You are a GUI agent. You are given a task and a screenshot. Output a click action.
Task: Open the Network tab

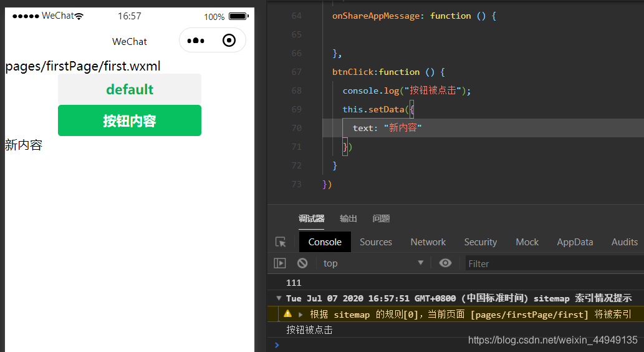(428, 242)
